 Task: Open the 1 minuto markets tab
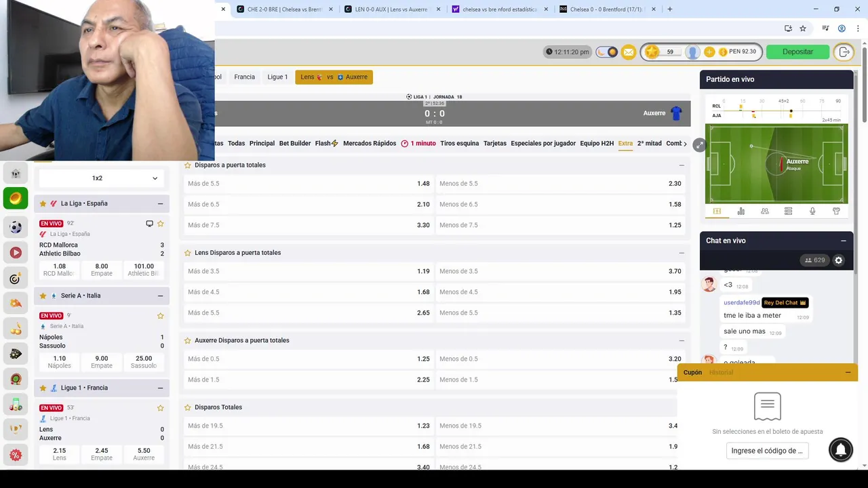(418, 144)
